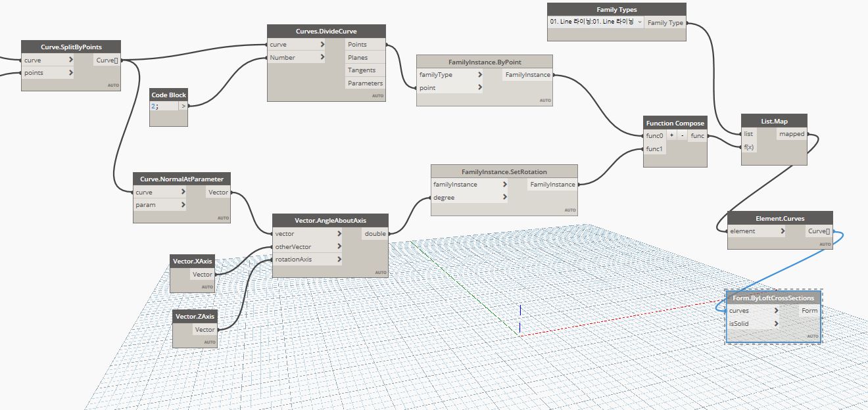Screen dimensions: 868x410
Task: Click the FamilyInstance output of FamilyInstance.ByPoint
Action: click(527, 74)
